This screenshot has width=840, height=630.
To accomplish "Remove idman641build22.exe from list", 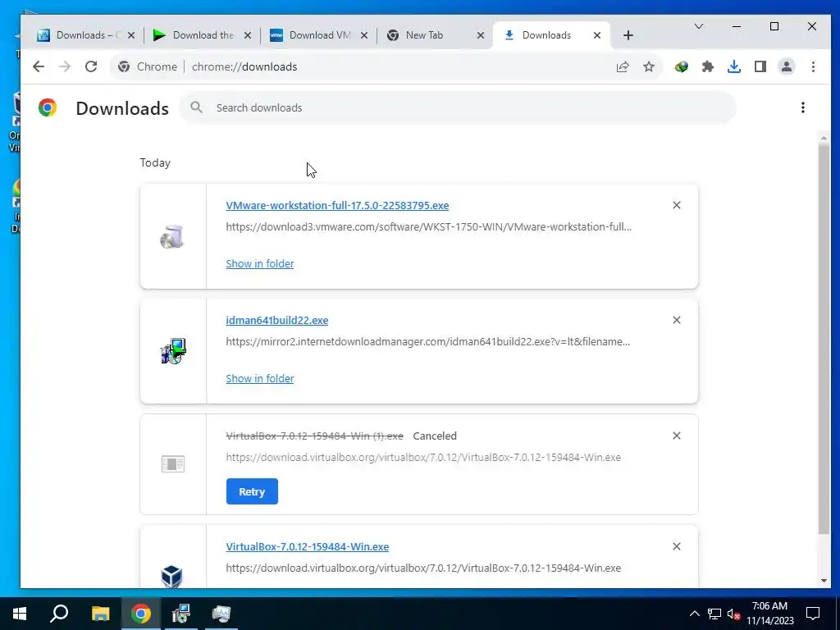I will pos(677,320).
